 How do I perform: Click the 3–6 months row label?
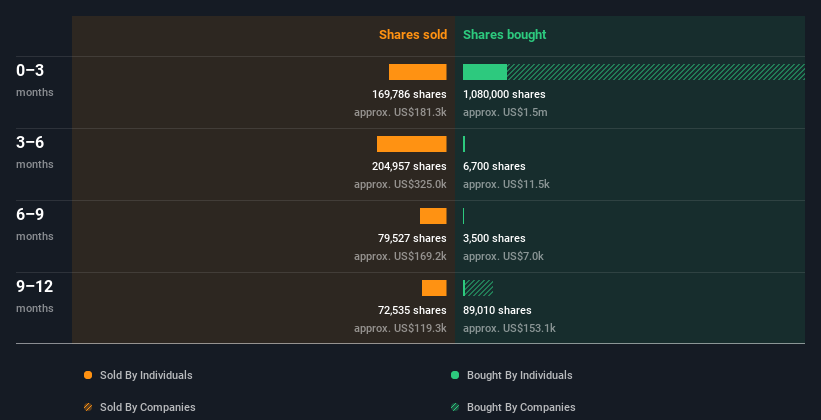(35, 152)
